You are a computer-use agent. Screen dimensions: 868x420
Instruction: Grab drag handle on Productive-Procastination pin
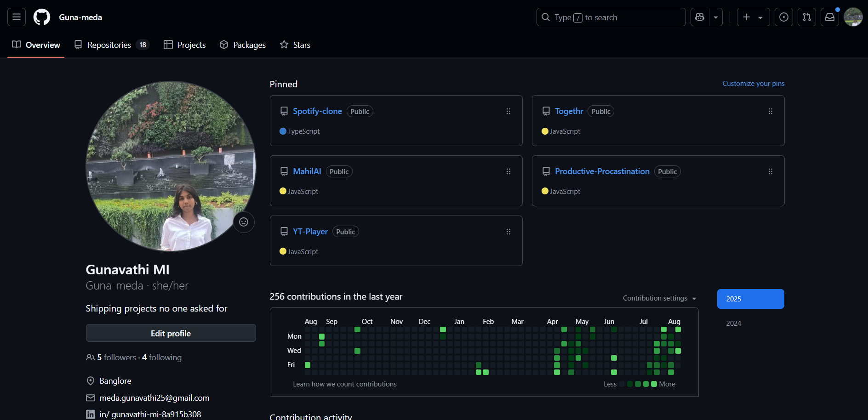pyautogui.click(x=771, y=171)
